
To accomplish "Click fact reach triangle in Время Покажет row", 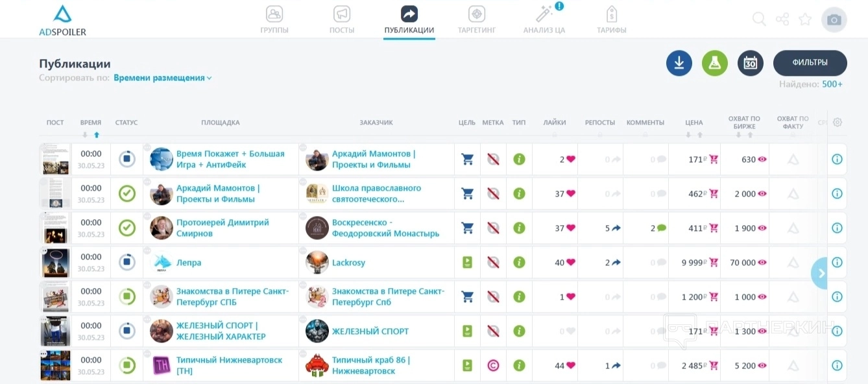I will click(x=793, y=159).
